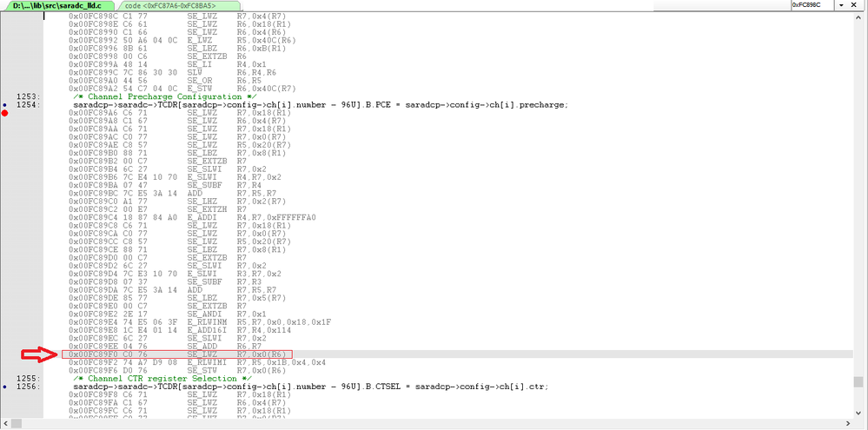Select the SE_LWZ instruction at 0x00FC89A8
Image resolution: width=868 pixels, height=430 pixels.
pyautogui.click(x=179, y=121)
